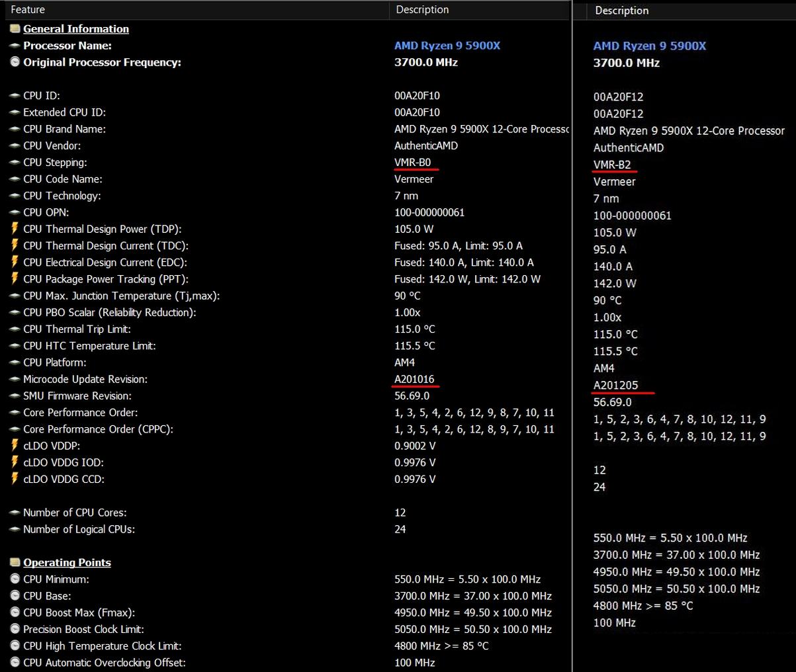Select the CPU Thermal Trip Limit label
This screenshot has width=796, height=672.
coord(77,329)
